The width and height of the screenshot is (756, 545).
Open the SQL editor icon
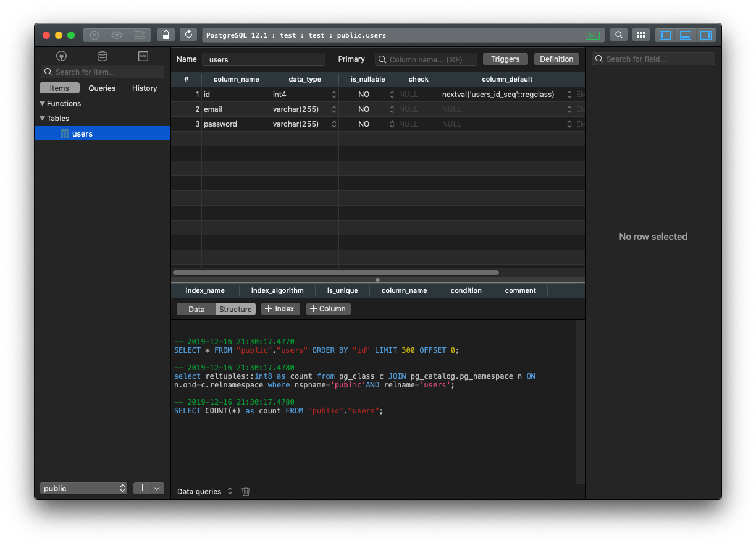tap(143, 56)
